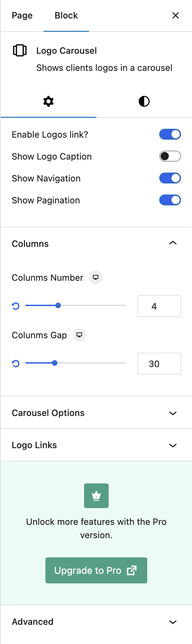
Task: Select the Block tab
Action: 66,15
